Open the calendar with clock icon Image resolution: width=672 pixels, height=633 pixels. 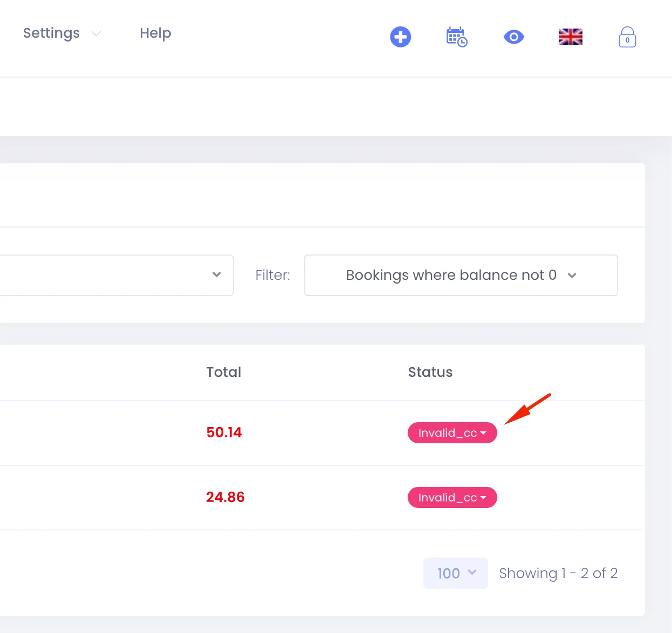tap(457, 37)
